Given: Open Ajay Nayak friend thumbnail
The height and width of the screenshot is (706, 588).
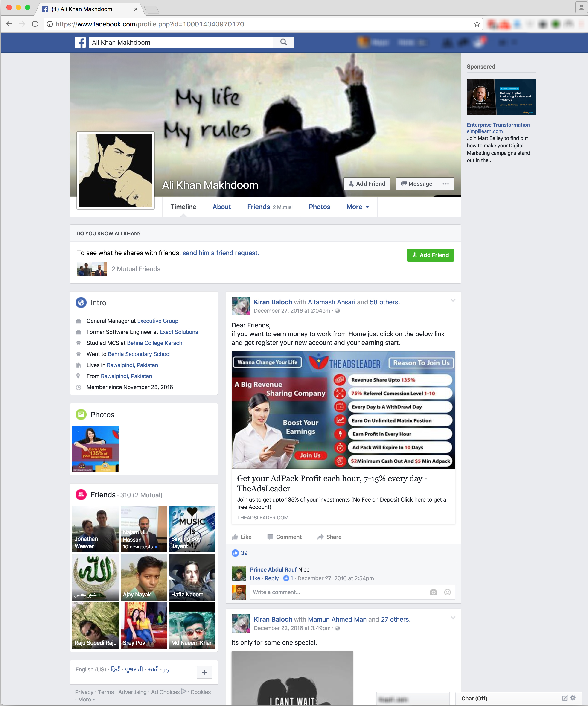Looking at the screenshot, I should (x=144, y=577).
